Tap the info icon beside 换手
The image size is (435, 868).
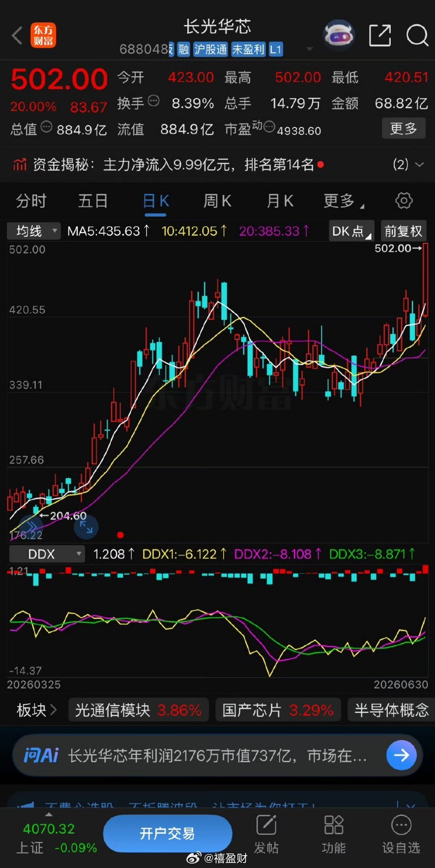coord(153,101)
